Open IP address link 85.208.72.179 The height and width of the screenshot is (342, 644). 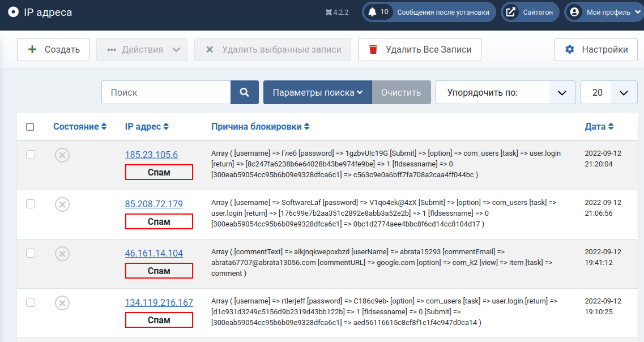[x=153, y=204]
